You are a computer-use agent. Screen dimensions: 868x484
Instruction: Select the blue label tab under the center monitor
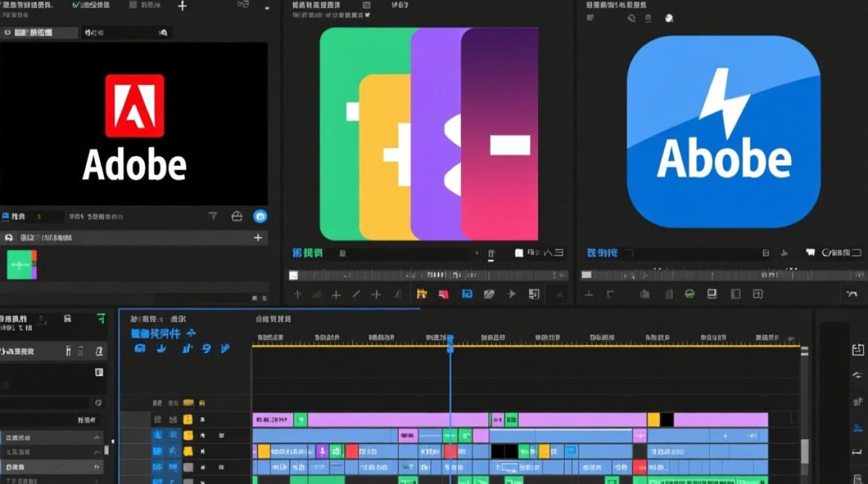[x=307, y=253]
